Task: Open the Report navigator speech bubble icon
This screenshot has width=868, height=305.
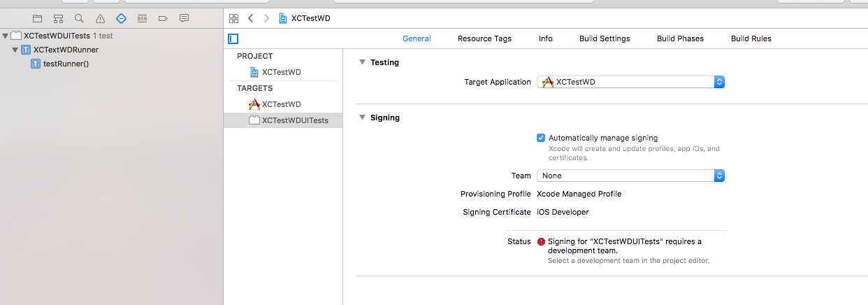Action: 184,18
